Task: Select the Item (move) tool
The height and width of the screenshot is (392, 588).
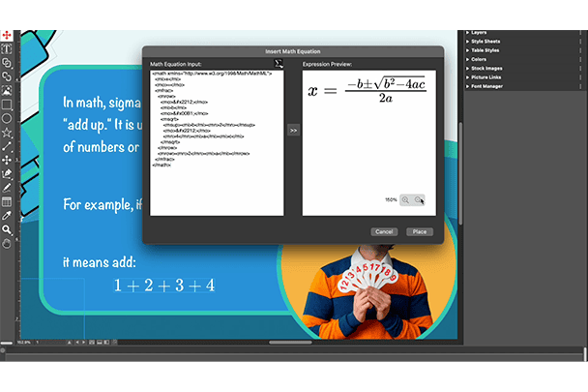Action: (7, 35)
